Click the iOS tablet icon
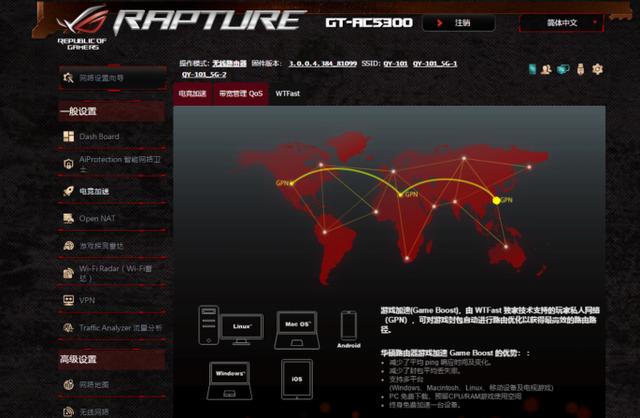Screen dimensions: 640x418 coord(297,379)
